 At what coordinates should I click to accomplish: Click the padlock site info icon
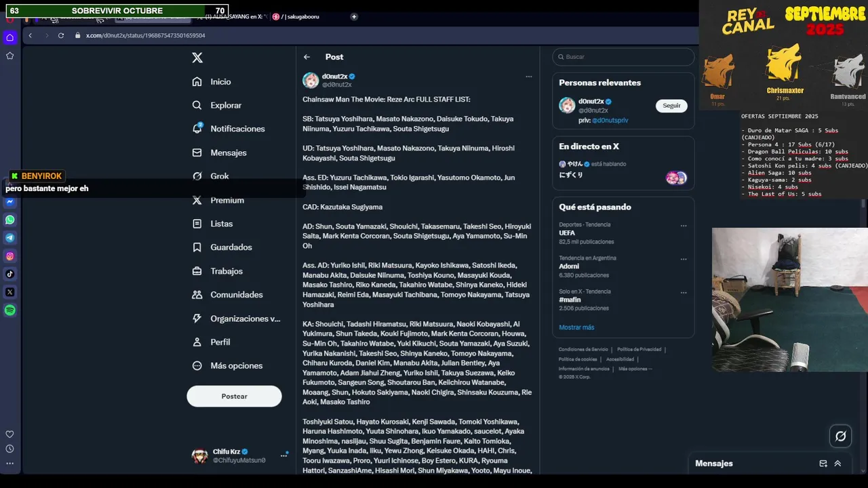77,35
